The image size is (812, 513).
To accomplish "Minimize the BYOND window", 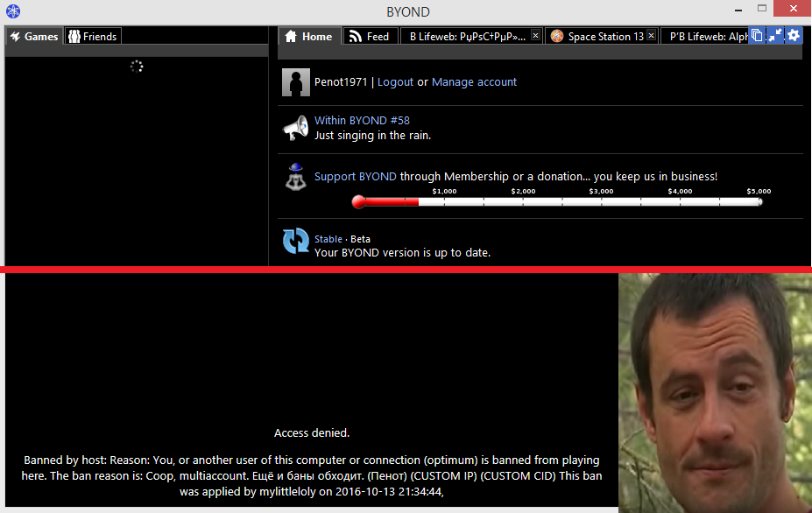I will (738, 10).
